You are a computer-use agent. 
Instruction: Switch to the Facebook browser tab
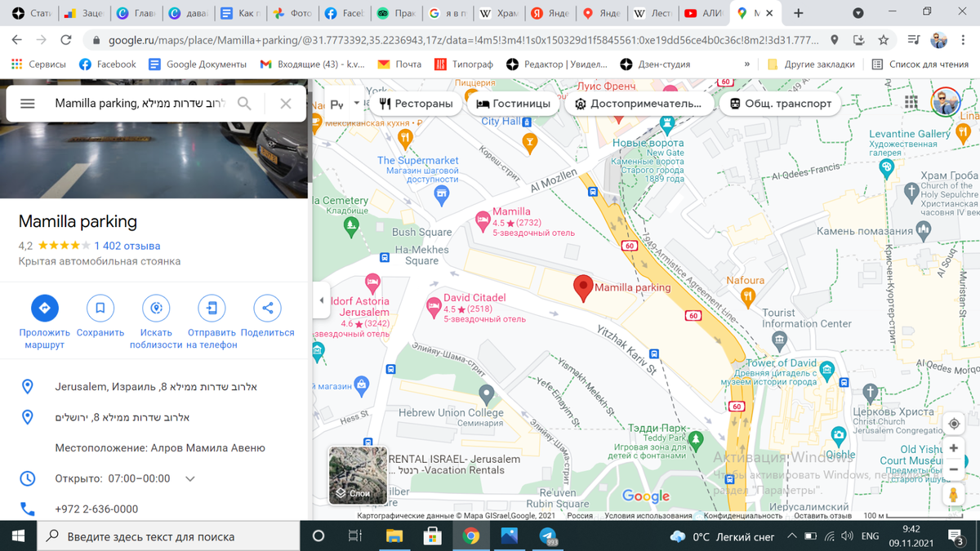(344, 13)
